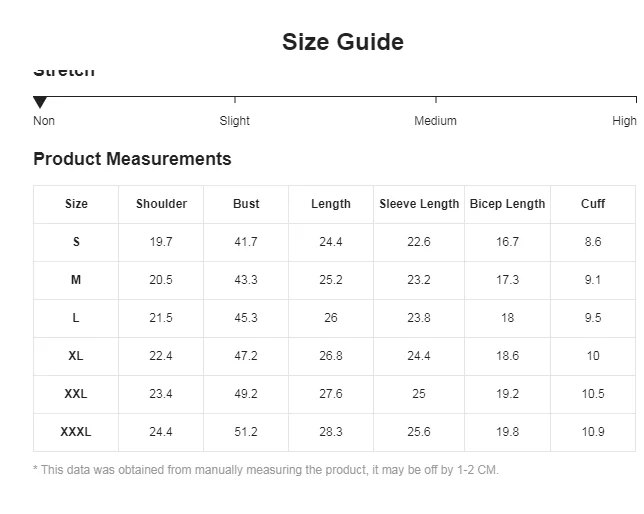Select the "Bicep Length" column header
The image size is (644, 514).
[x=507, y=204]
